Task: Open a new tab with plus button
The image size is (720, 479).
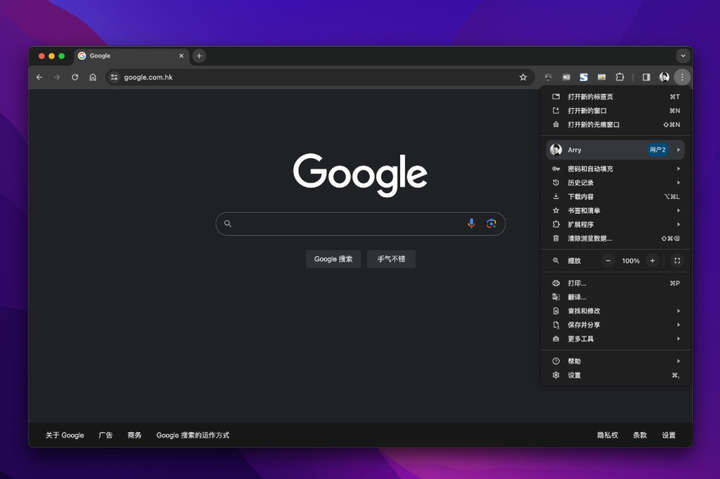Action: [x=199, y=56]
